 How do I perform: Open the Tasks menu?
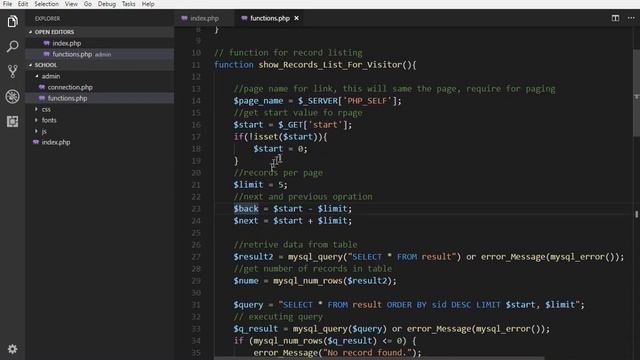129,4
